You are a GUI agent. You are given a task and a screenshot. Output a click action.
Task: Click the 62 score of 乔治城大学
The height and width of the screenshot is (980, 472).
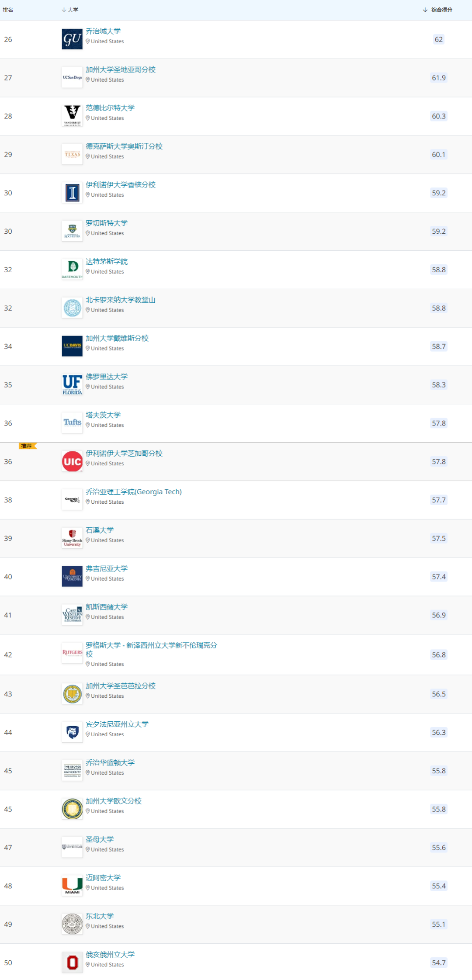[x=438, y=39]
